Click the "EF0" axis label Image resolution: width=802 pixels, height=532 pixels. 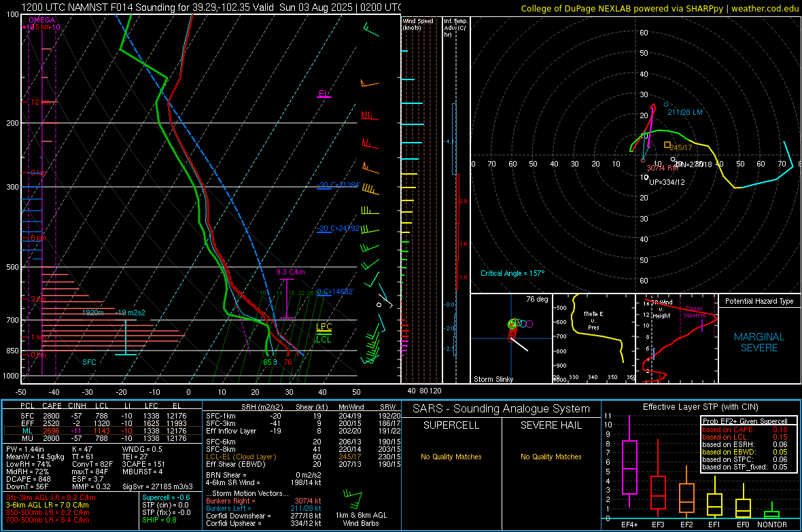(x=743, y=525)
